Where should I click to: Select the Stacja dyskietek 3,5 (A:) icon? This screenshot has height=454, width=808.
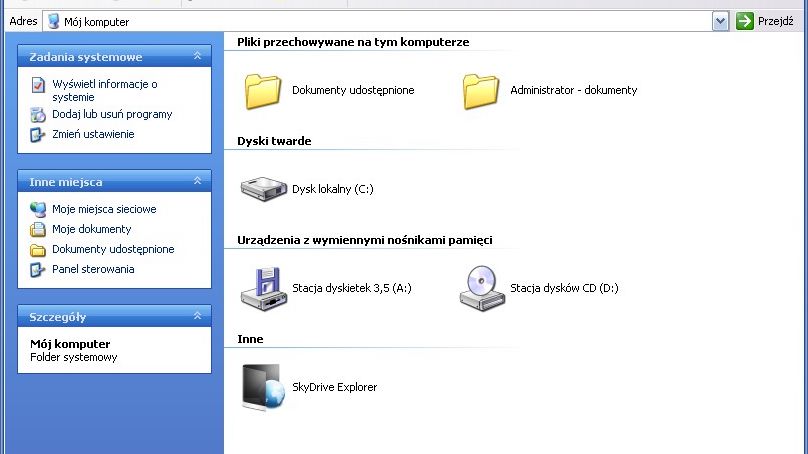263,289
